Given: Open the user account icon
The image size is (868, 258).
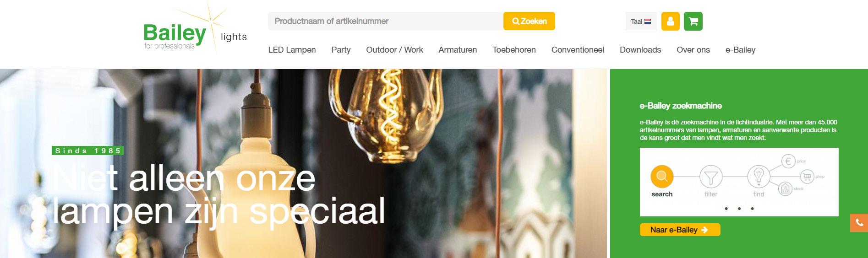Looking at the screenshot, I should (x=670, y=21).
